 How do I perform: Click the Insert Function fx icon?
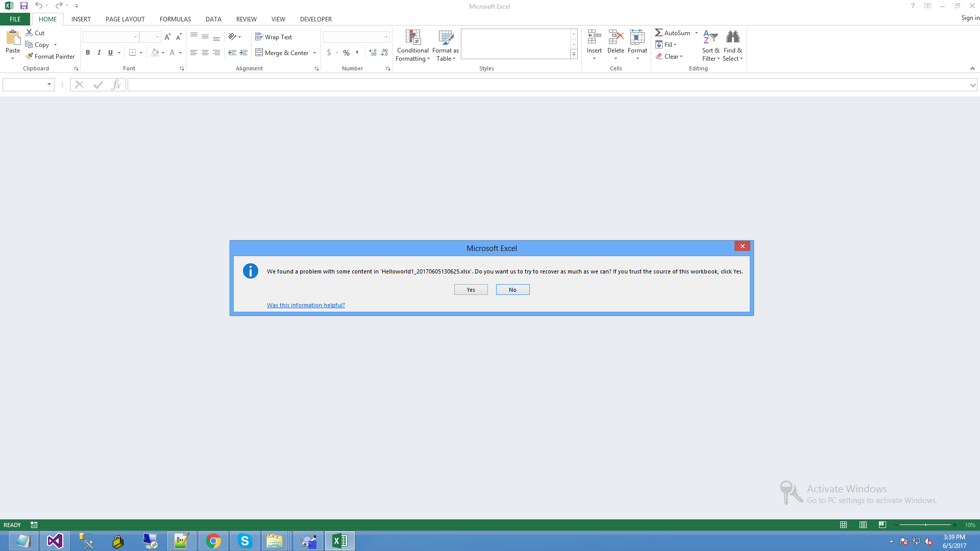[116, 85]
